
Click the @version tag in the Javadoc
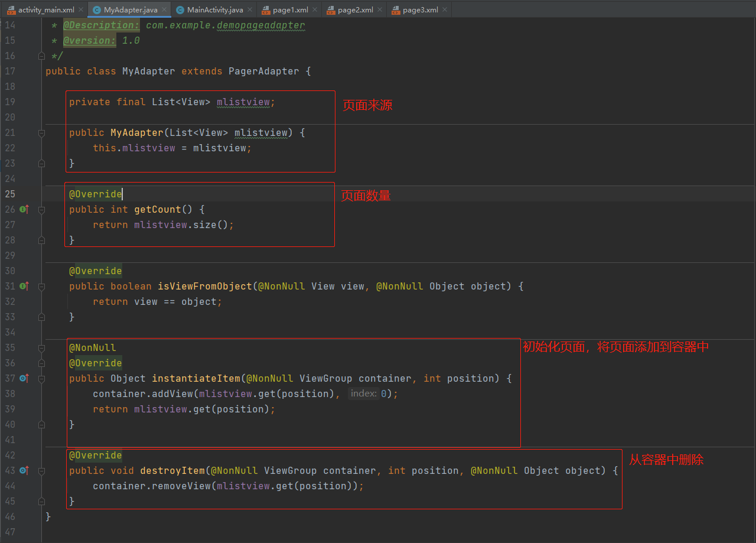[90, 40]
